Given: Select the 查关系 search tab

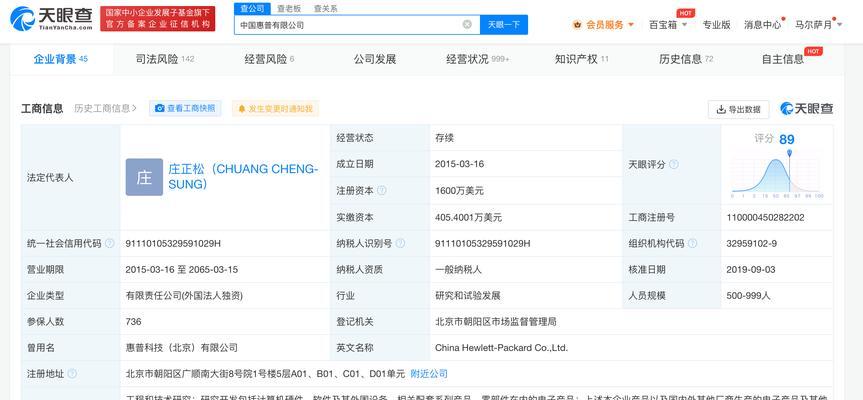Looking at the screenshot, I should pyautogui.click(x=325, y=8).
